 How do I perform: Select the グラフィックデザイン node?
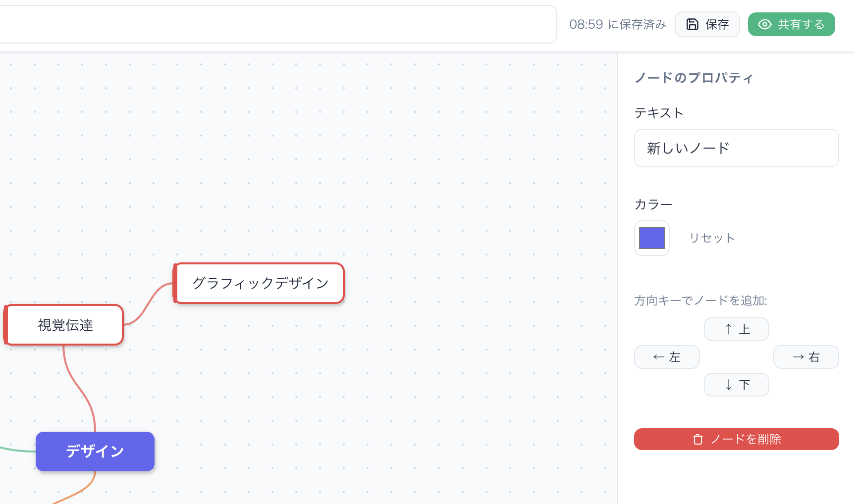(260, 283)
